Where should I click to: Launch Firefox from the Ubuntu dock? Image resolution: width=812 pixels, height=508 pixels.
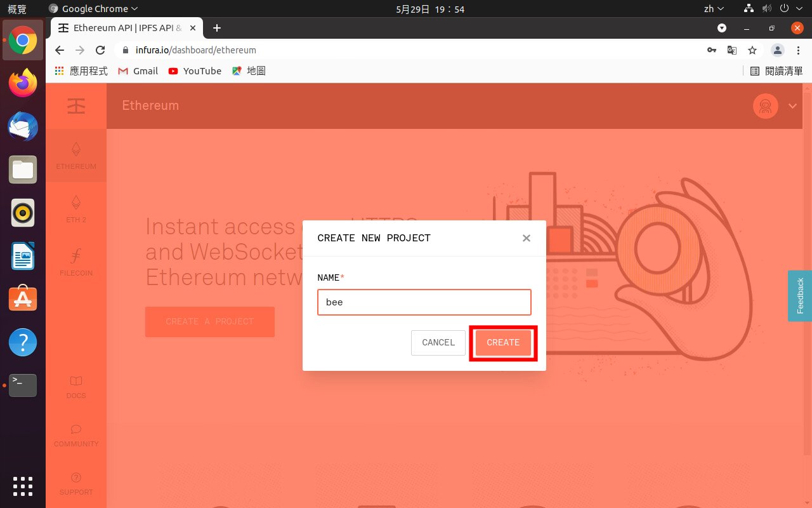23,83
